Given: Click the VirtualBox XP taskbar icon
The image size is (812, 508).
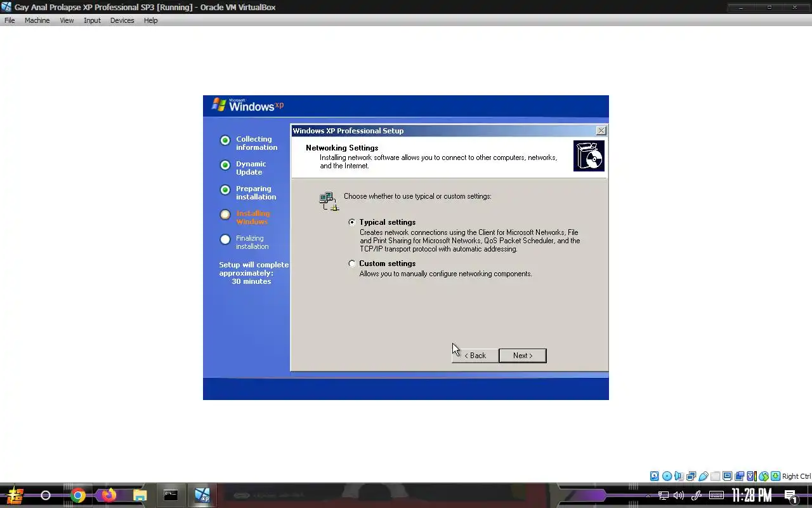Looking at the screenshot, I should click(202, 495).
